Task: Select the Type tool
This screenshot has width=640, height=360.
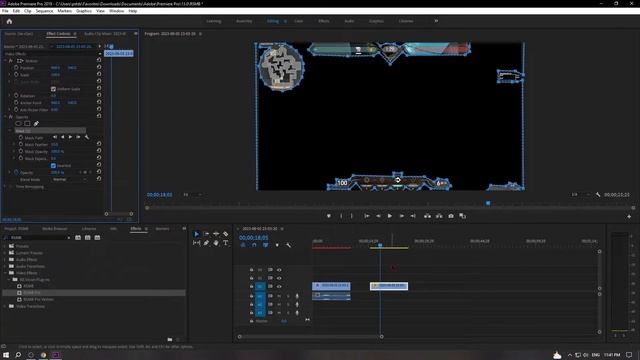Action: pyautogui.click(x=226, y=243)
